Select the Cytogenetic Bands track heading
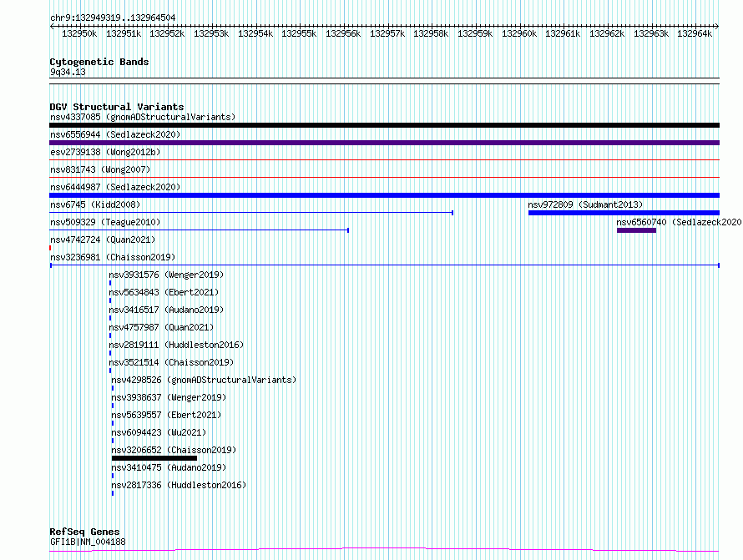Screen dimensions: 743x560 pos(99,62)
